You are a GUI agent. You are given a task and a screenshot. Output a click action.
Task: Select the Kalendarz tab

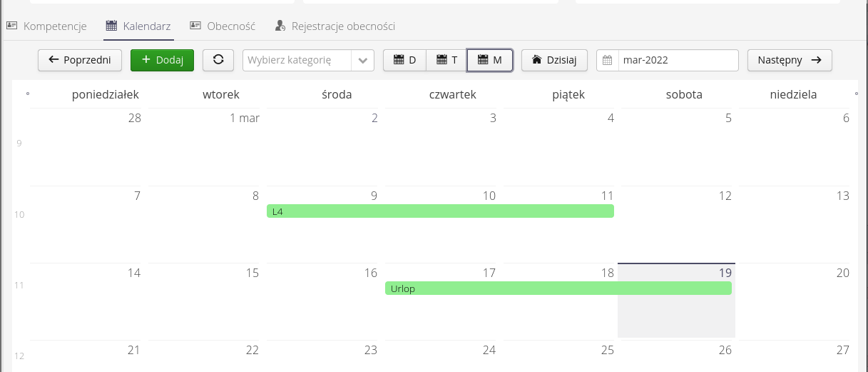[x=138, y=26]
